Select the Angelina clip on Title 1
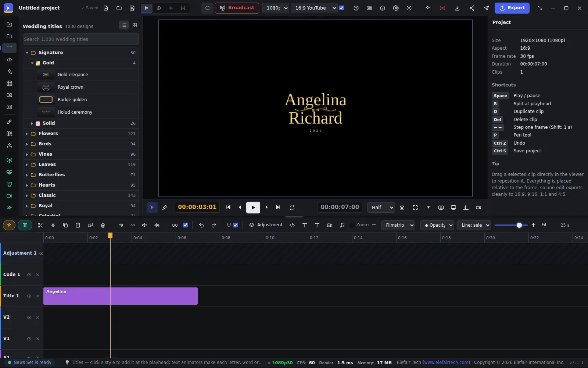This screenshot has height=368, width=588. 121,296
